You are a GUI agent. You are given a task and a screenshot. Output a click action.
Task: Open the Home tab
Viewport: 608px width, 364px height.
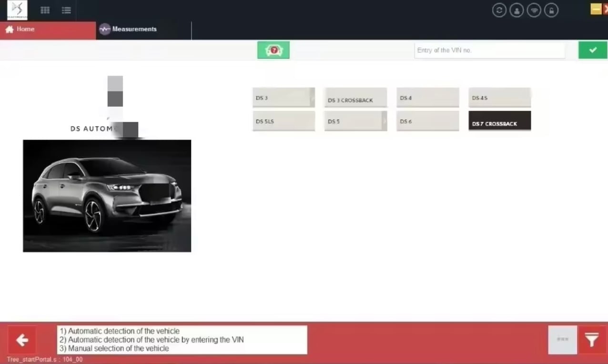tap(48, 30)
